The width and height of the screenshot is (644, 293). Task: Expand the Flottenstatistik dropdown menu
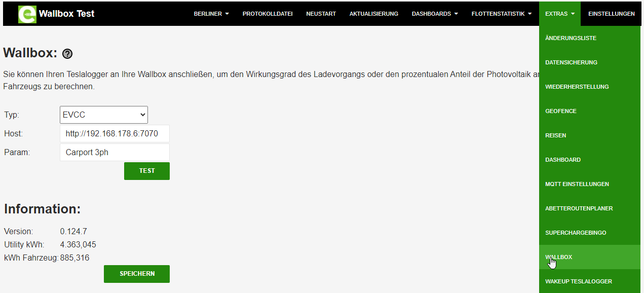coord(501,14)
